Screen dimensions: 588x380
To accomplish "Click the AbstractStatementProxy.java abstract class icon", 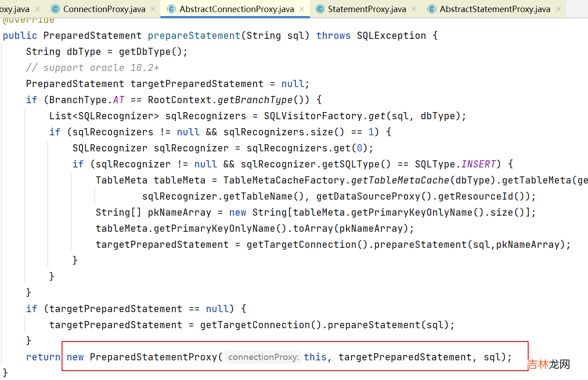I will click(x=432, y=9).
